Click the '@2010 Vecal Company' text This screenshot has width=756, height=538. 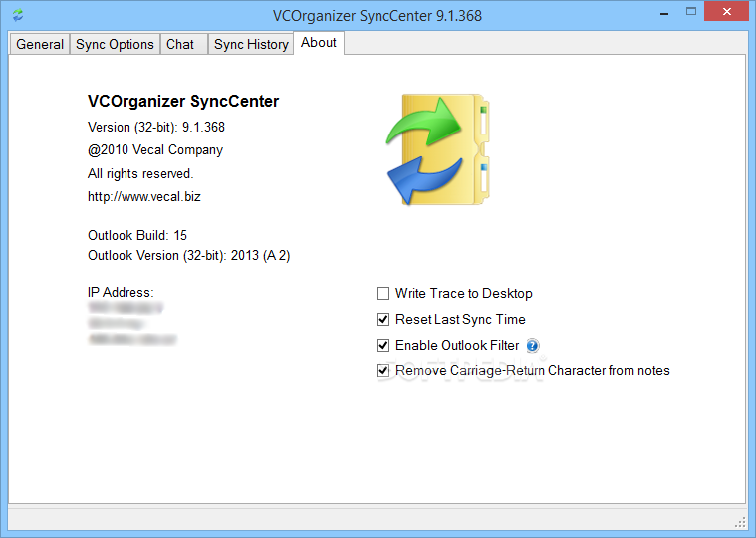[155, 149]
